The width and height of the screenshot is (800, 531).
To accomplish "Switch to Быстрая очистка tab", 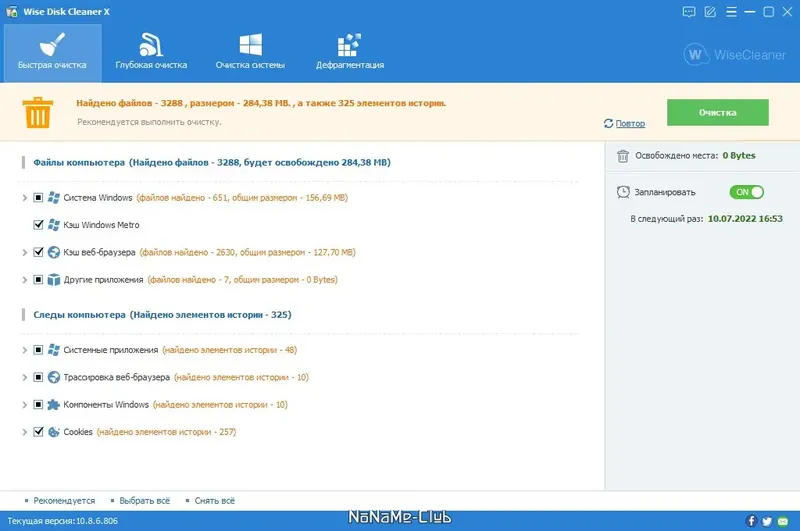I will click(53, 53).
